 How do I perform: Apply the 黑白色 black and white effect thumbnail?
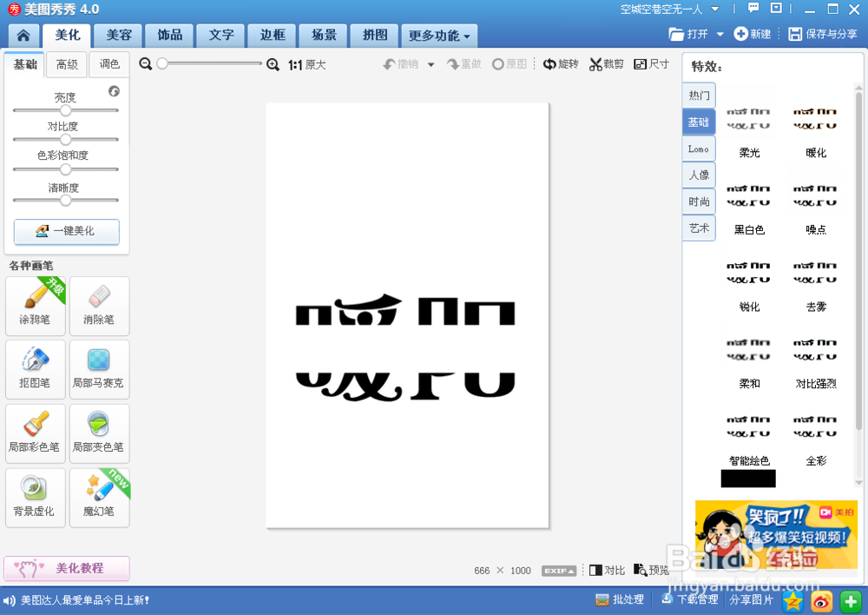[748, 196]
